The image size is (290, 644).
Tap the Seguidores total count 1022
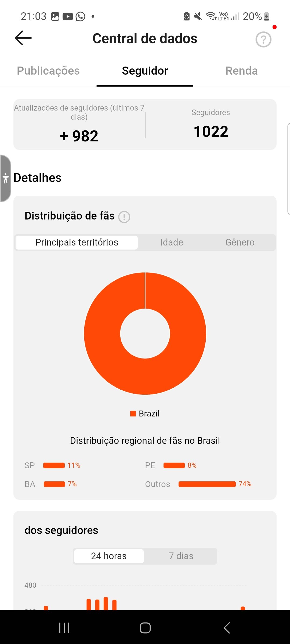tap(211, 131)
